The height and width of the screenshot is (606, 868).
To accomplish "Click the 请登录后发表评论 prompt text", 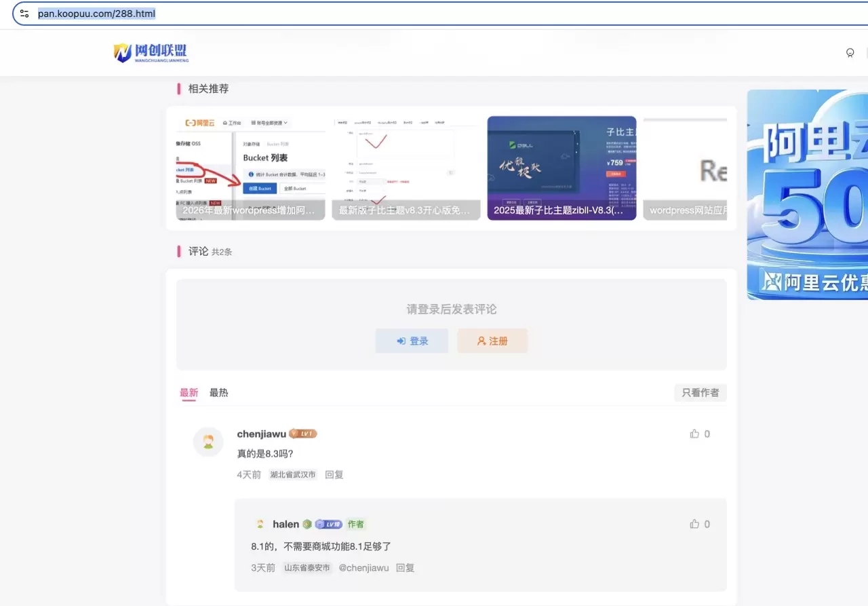I will [452, 309].
